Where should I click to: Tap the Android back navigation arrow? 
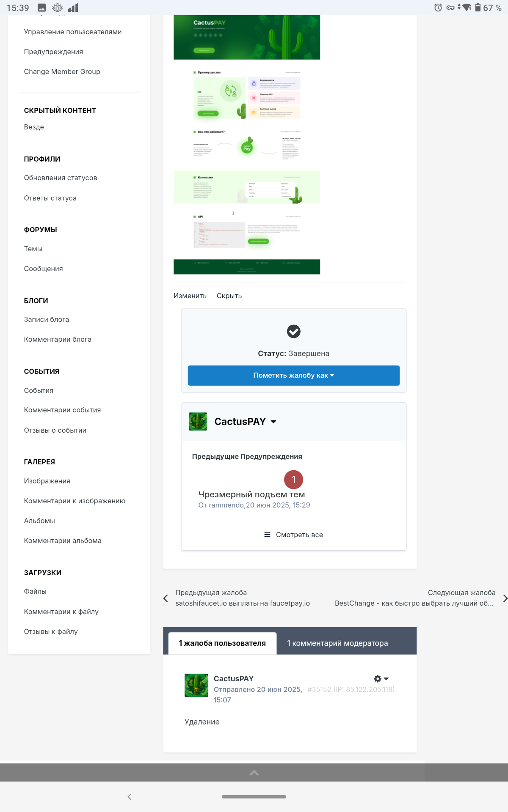click(x=130, y=797)
